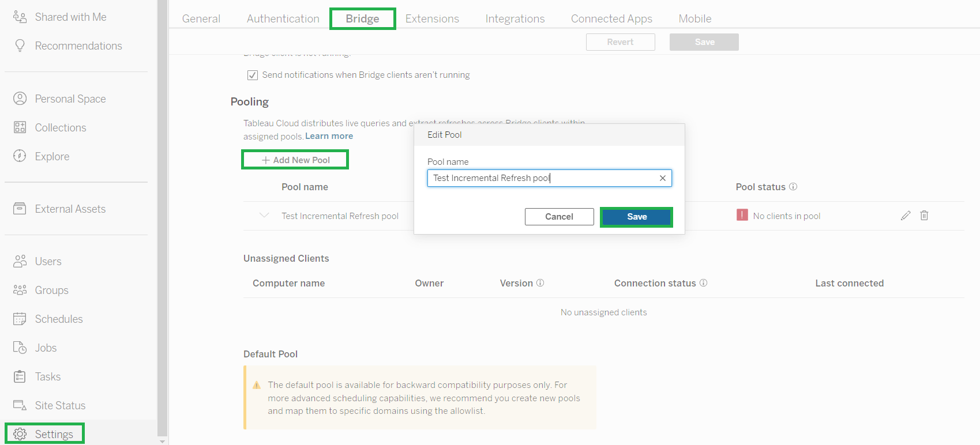Viewport: 980px width, 445px height.
Task: Click sidebar scroll down arrow
Action: coord(162,441)
